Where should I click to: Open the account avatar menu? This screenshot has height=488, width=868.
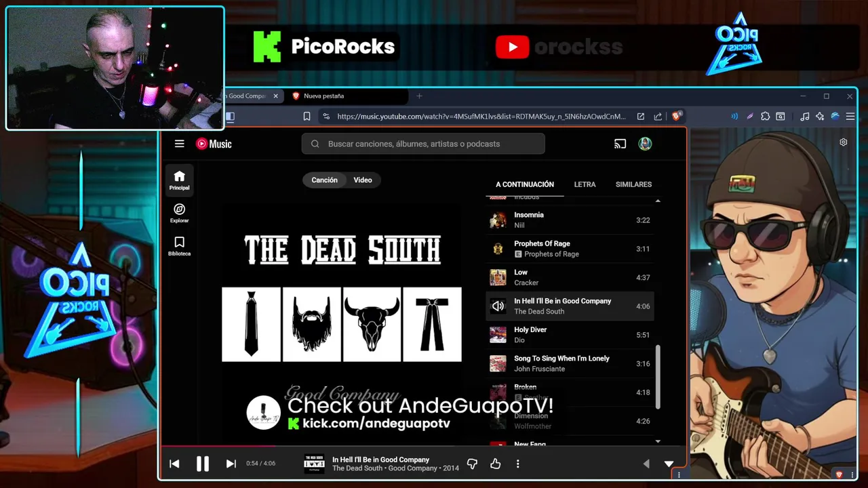645,144
